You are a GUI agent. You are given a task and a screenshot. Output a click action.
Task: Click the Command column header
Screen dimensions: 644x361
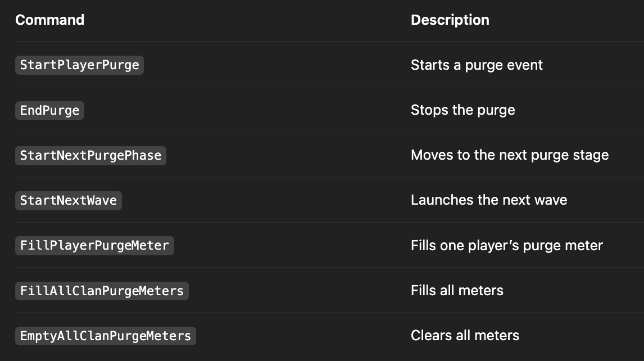click(49, 20)
